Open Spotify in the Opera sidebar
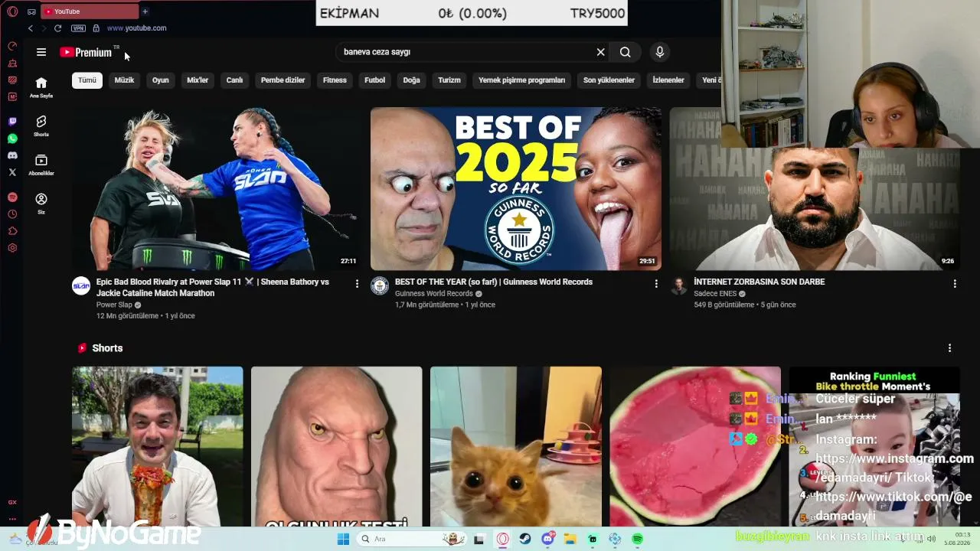Viewport: 980px width, 551px height. pyautogui.click(x=12, y=197)
